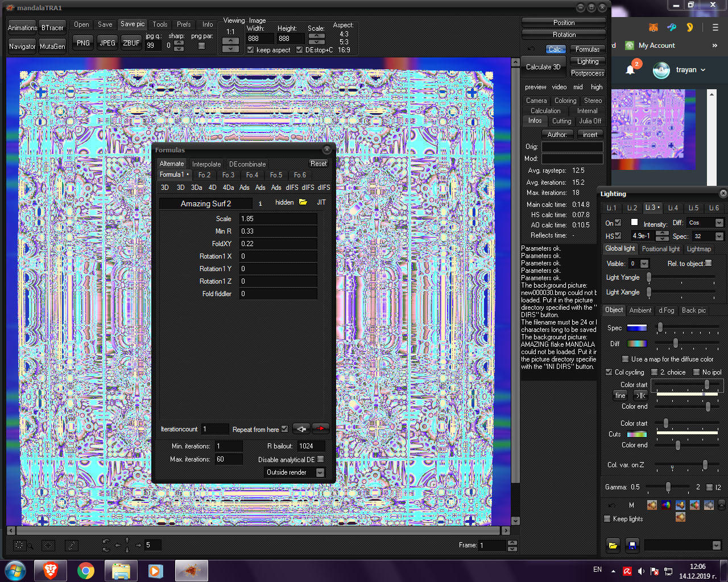Uncheck Repeat from here in Formulas window
The width and height of the screenshot is (728, 582).
(284, 429)
